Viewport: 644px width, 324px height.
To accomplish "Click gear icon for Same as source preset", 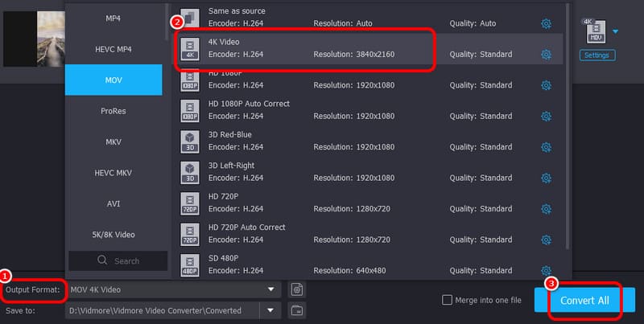I will 546,24.
